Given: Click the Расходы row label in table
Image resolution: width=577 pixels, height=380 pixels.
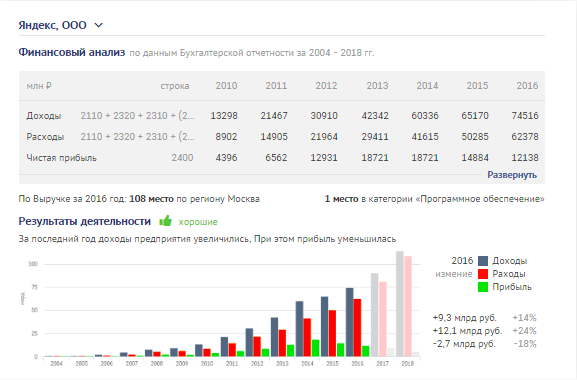Looking at the screenshot, I should coord(45,137).
